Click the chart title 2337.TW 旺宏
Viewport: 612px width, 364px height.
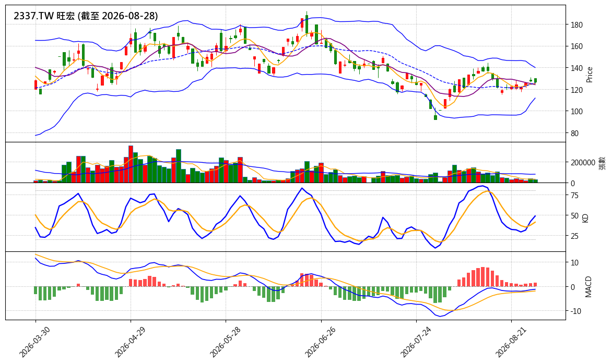pyautogui.click(x=86, y=16)
